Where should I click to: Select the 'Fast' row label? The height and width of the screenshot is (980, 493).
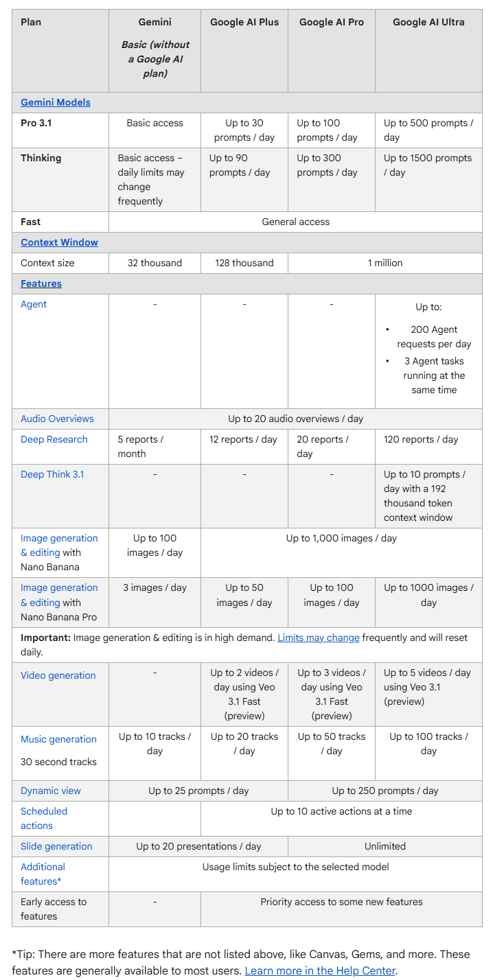[30, 222]
